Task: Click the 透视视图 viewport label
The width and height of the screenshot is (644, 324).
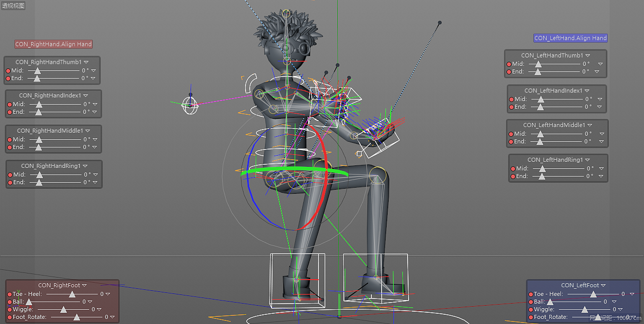Action: (13, 6)
